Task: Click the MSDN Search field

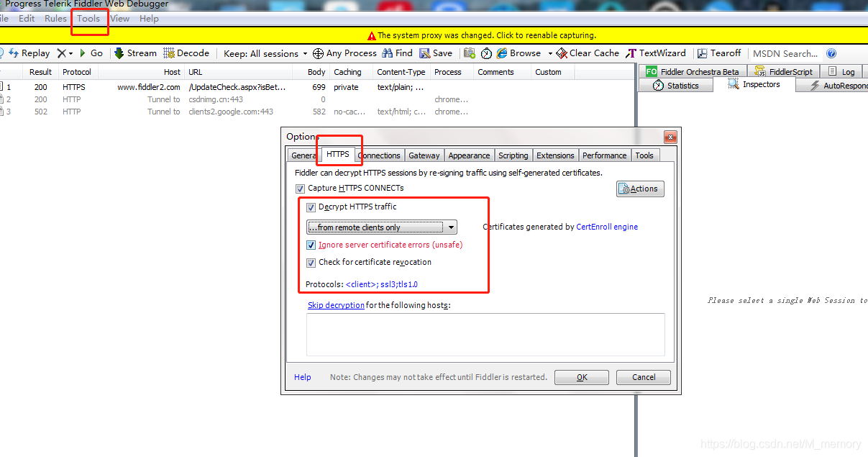Action: tap(785, 53)
